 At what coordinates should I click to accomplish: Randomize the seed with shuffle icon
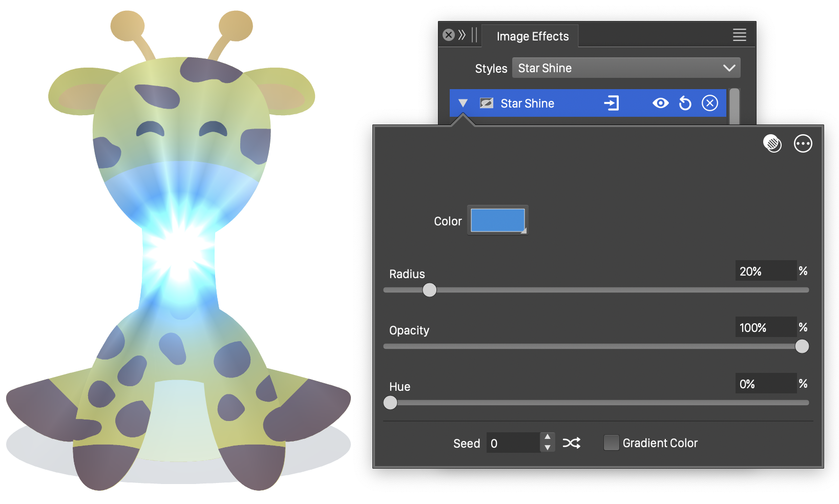(572, 443)
